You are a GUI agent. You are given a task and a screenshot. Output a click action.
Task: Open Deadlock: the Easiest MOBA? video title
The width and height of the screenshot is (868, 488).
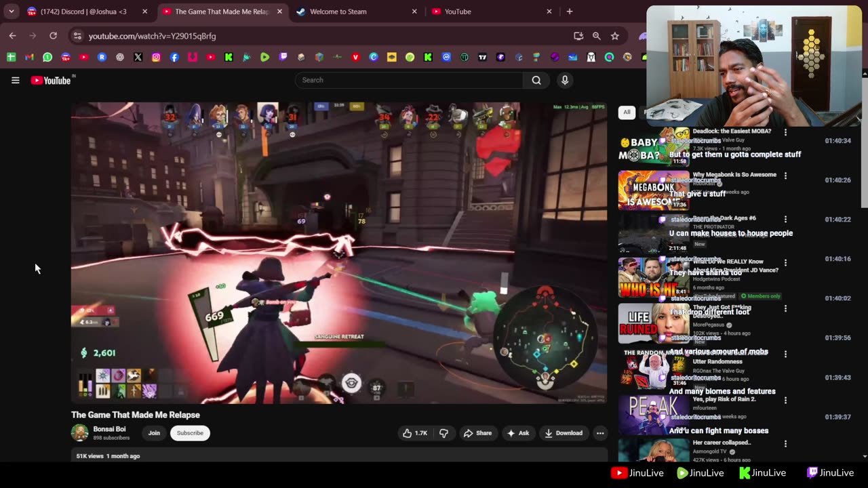coord(732,131)
